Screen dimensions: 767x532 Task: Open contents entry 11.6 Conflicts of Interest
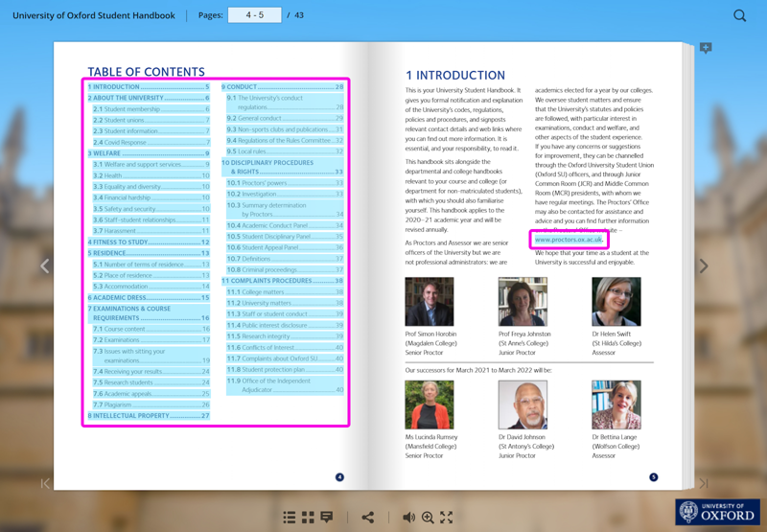[x=285, y=348]
